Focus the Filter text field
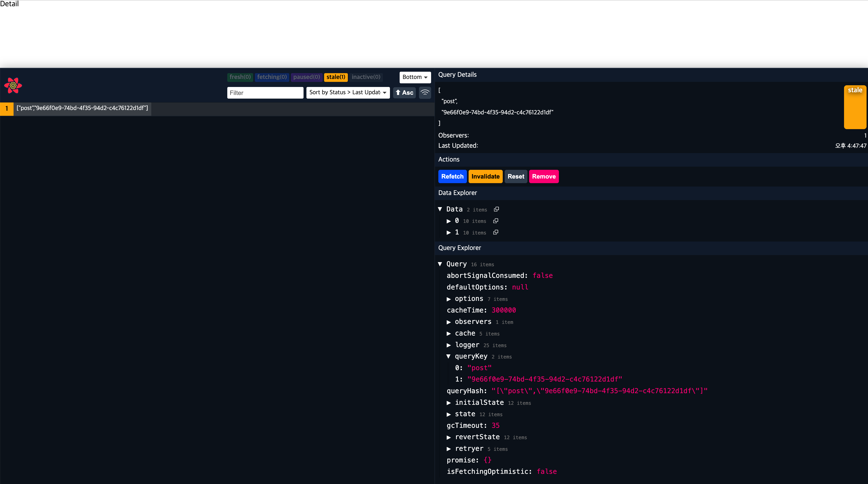Image resolution: width=868 pixels, height=484 pixels. [x=265, y=93]
